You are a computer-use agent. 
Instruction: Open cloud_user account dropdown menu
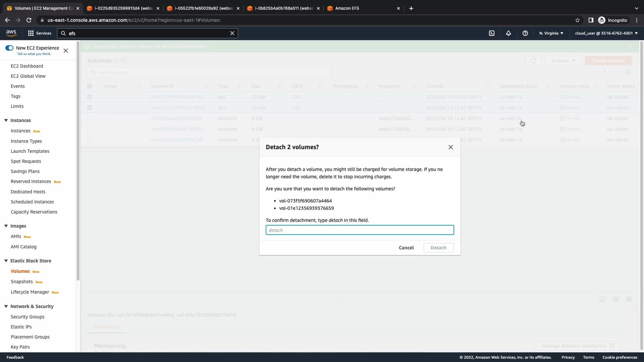click(x=606, y=33)
